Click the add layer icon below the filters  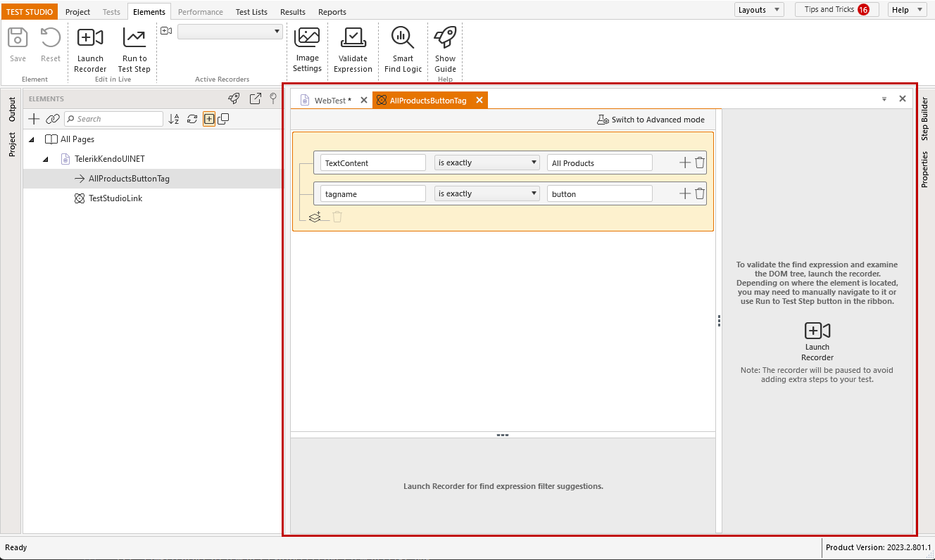(x=315, y=217)
